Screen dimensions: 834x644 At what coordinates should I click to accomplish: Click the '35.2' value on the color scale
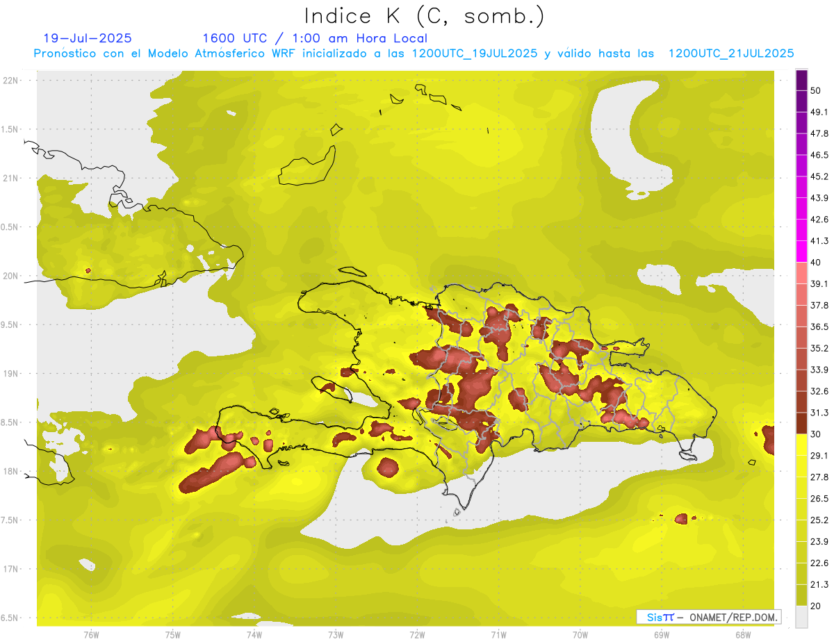819,348
